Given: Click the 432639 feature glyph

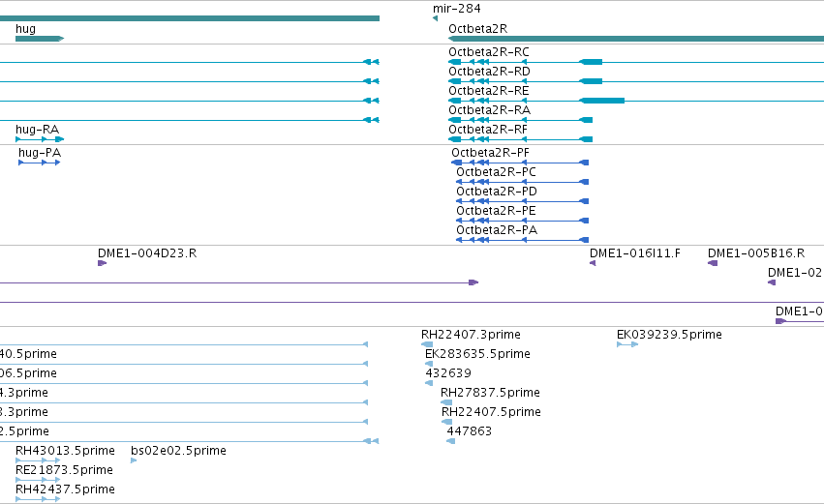Looking at the screenshot, I should [429, 383].
